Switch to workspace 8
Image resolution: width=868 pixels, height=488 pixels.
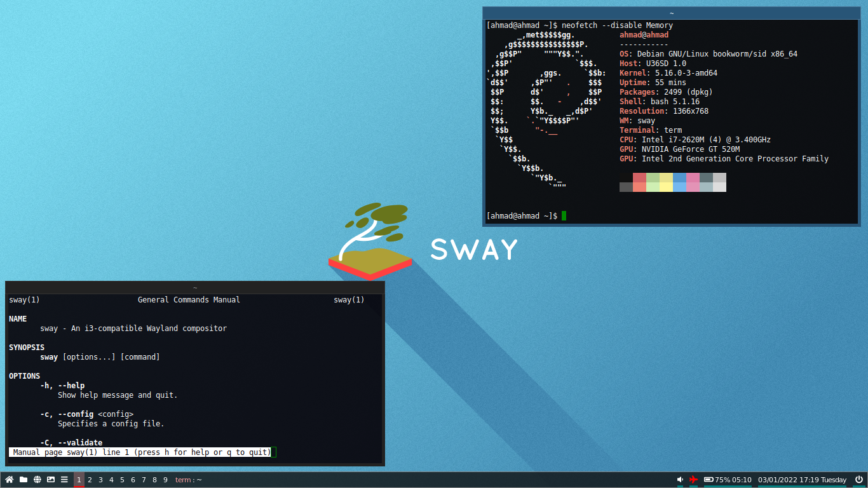tap(154, 480)
